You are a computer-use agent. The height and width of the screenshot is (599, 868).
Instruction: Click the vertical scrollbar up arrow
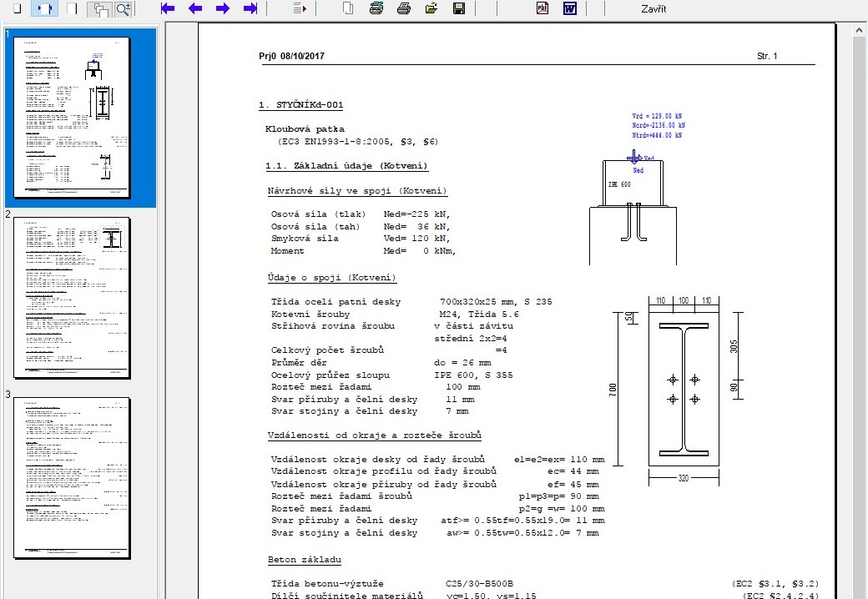[x=860, y=28]
